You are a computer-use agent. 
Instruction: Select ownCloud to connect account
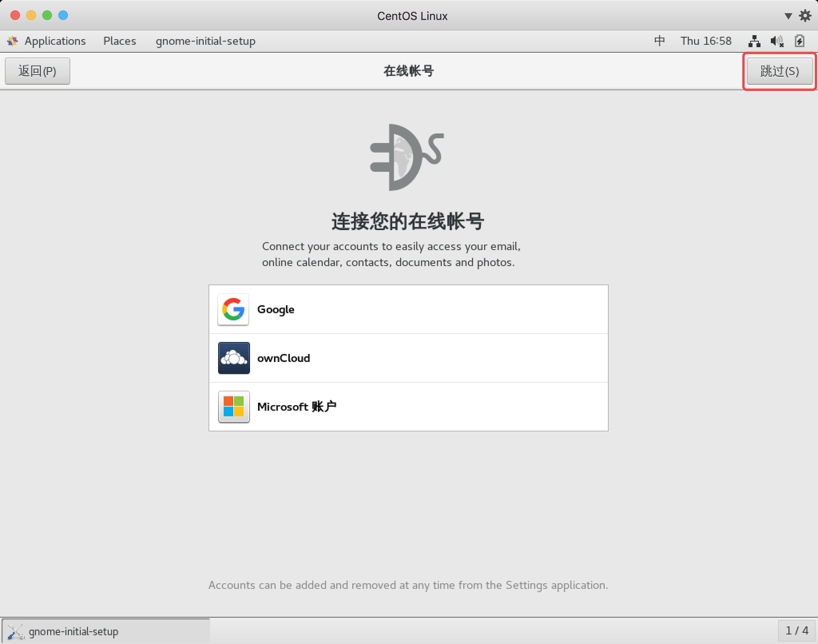point(408,358)
